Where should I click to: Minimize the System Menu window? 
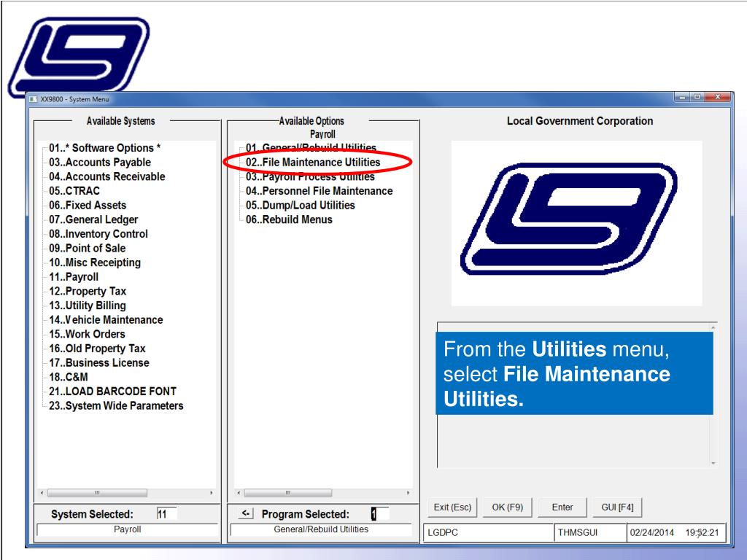pos(682,97)
